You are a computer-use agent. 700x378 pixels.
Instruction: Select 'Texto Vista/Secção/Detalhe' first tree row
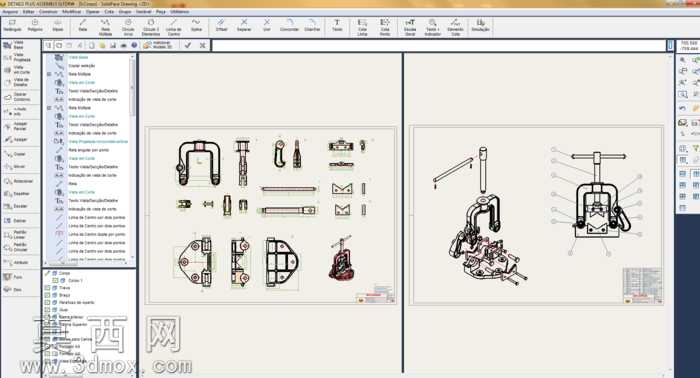(x=93, y=91)
